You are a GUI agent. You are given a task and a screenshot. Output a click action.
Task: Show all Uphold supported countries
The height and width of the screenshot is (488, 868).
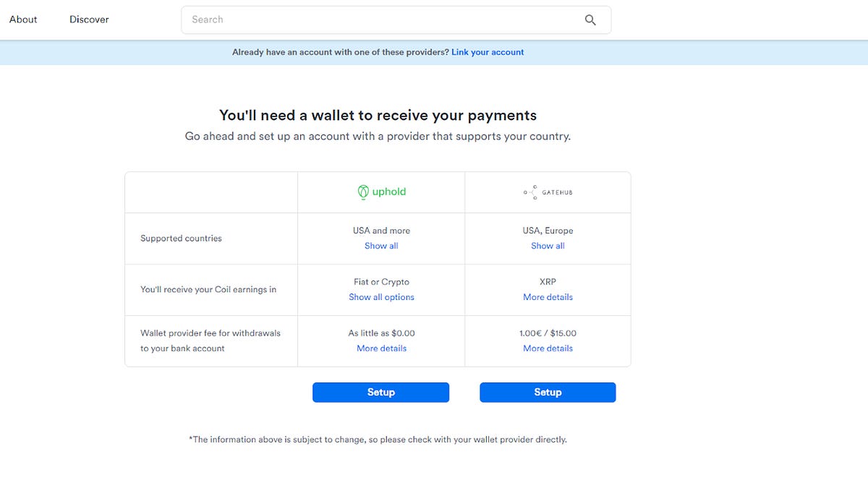tap(380, 246)
